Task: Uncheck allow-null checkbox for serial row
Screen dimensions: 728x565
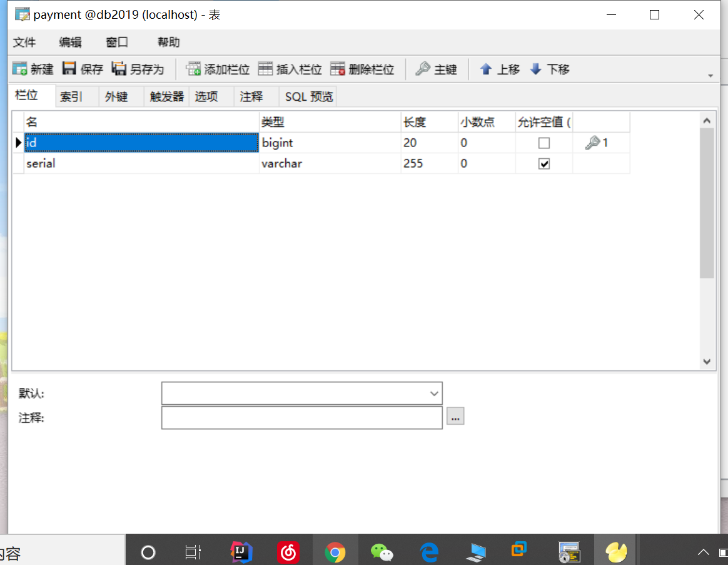Action: [x=544, y=163]
